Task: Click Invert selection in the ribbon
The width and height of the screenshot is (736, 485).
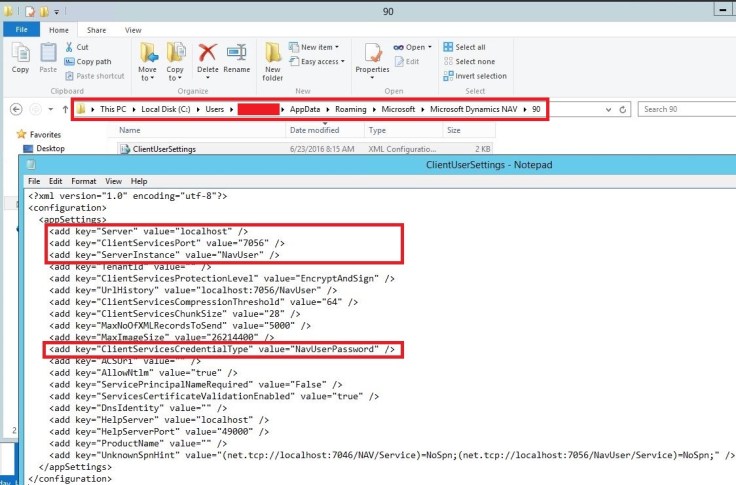Action: pyautogui.click(x=479, y=76)
